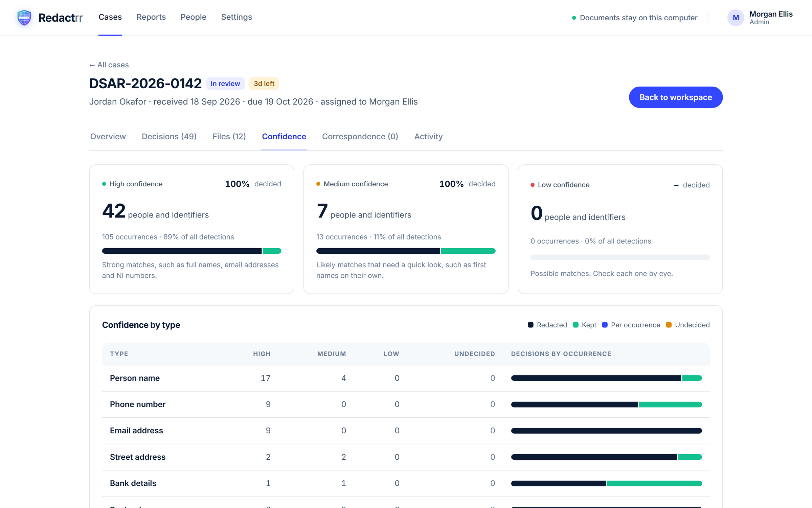Select the Phone number row label
Image resolution: width=812 pixels, height=508 pixels.
137,405
